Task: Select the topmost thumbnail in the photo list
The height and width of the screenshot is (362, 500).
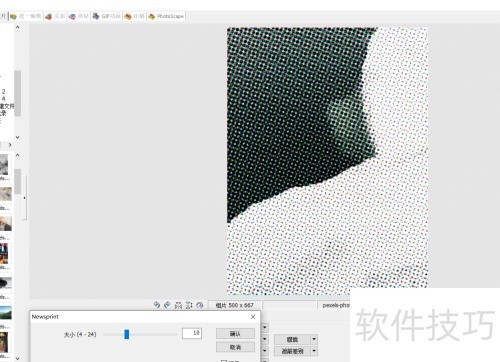Action: 4,165
